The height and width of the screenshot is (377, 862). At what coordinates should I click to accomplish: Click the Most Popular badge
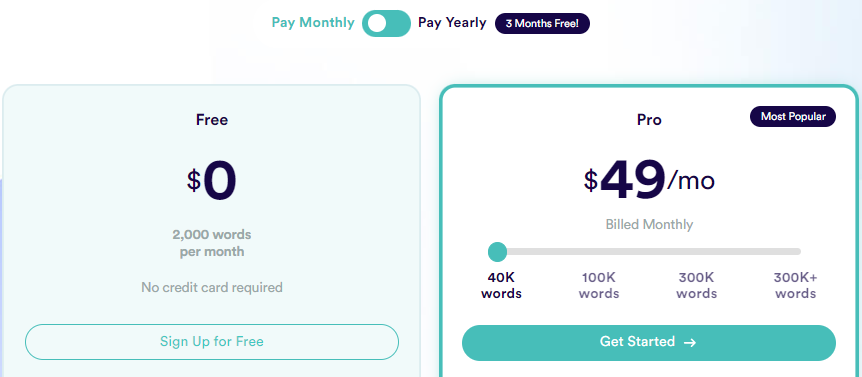[x=793, y=117]
